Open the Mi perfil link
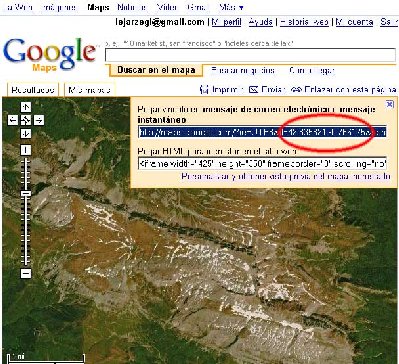 point(226,22)
